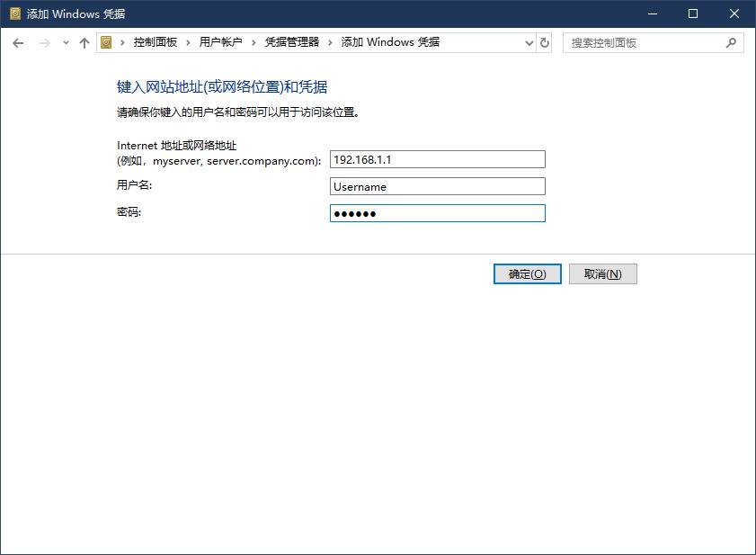Focus the 密码 password field
Screen dimensions: 756x555
(437, 213)
